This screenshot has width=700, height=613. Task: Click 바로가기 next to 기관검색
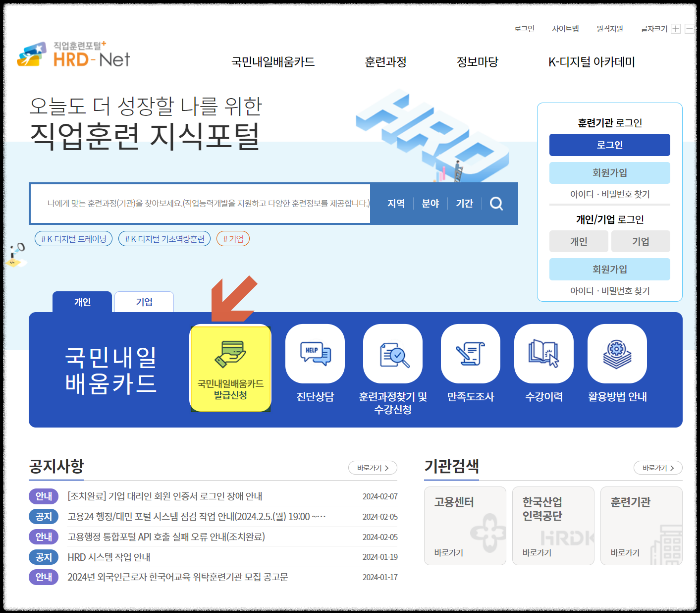coord(658,468)
